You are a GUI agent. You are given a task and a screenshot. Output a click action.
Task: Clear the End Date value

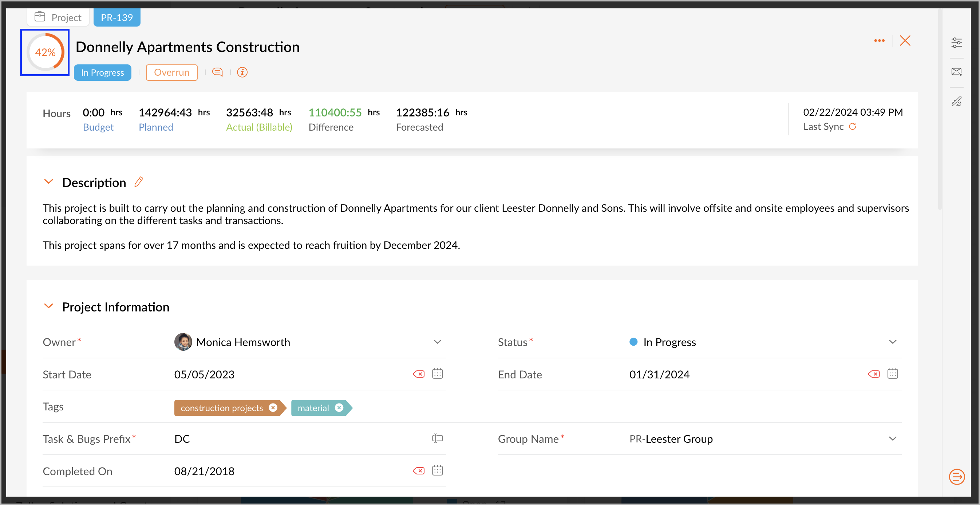[874, 374]
